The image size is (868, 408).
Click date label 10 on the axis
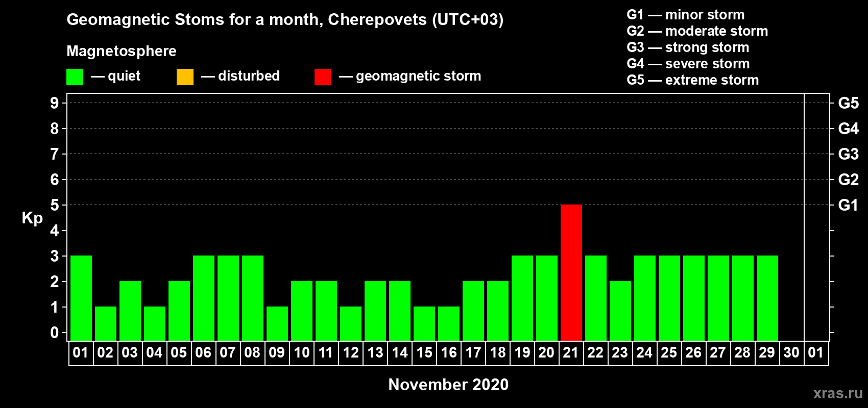(301, 353)
